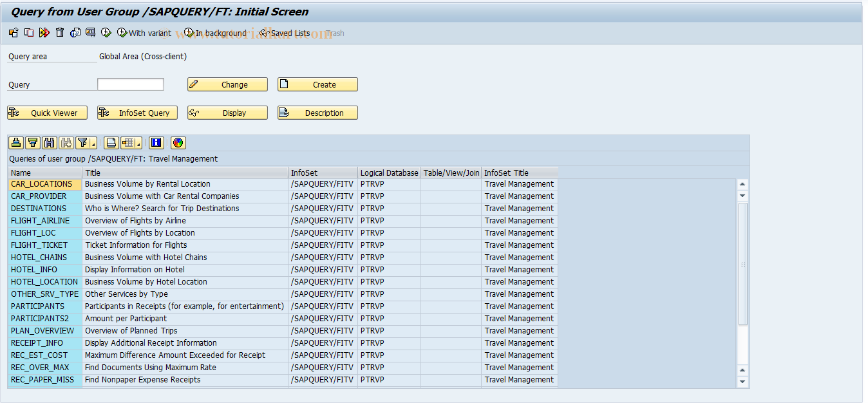Image resolution: width=868 pixels, height=403 pixels.
Task: Click the Rename query icon
Action: [44, 33]
